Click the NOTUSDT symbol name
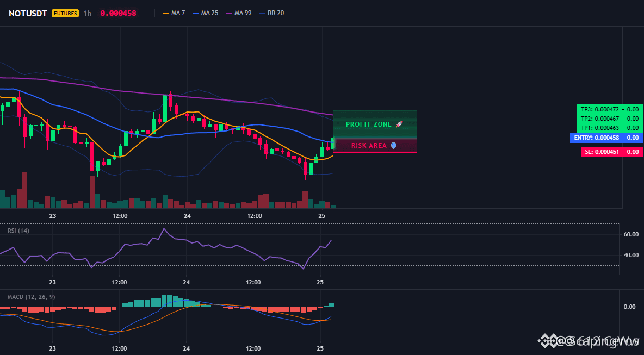The width and height of the screenshot is (644, 355). click(28, 13)
